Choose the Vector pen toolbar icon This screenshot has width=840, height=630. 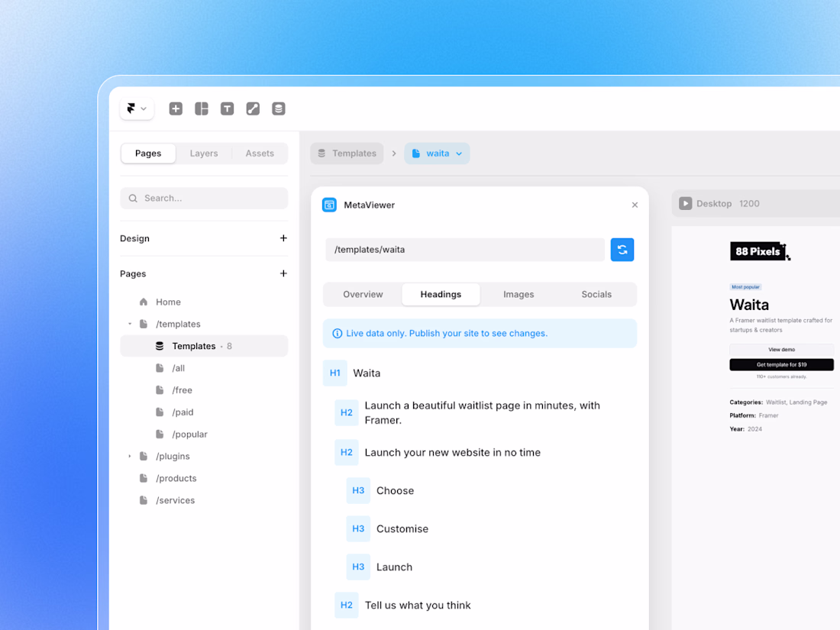click(253, 108)
